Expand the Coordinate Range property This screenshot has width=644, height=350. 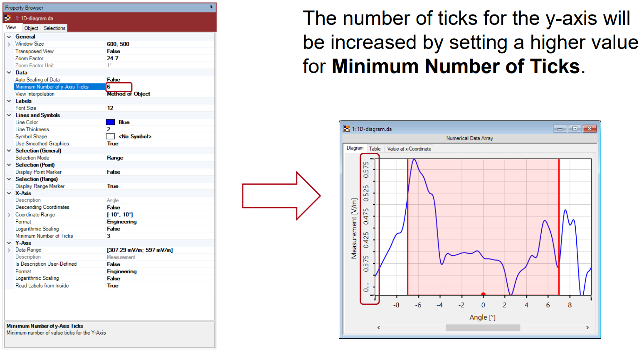tap(9, 215)
